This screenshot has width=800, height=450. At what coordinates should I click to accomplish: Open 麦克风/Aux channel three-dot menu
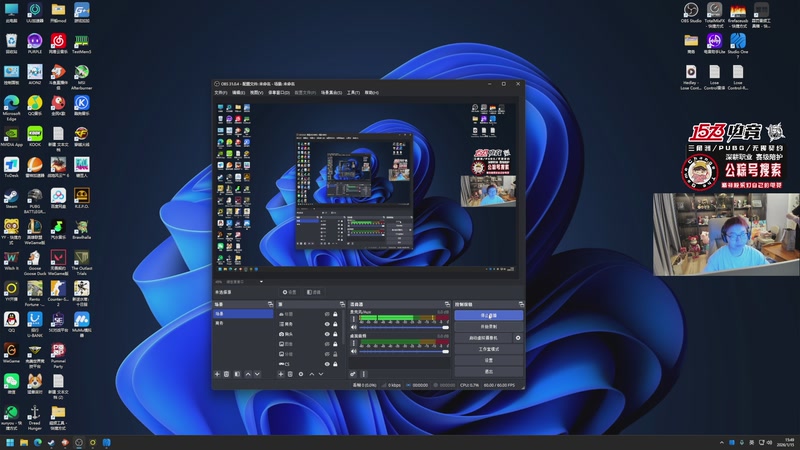click(354, 319)
